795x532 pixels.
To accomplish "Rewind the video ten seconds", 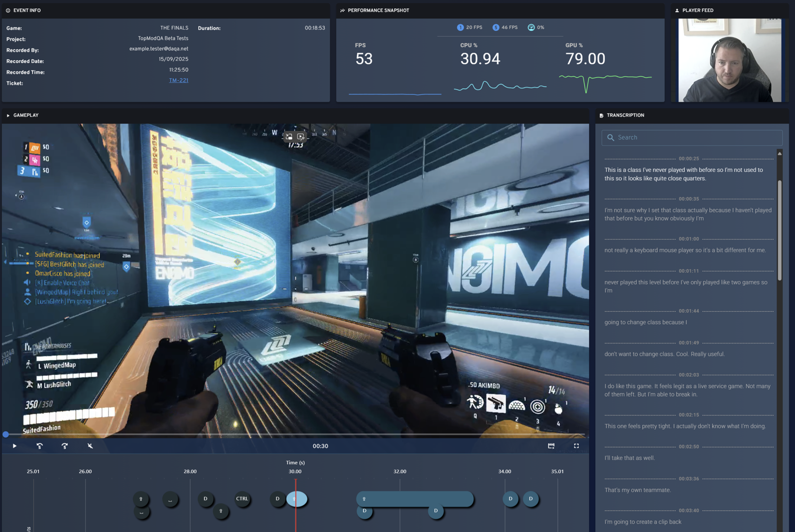I will 40,446.
